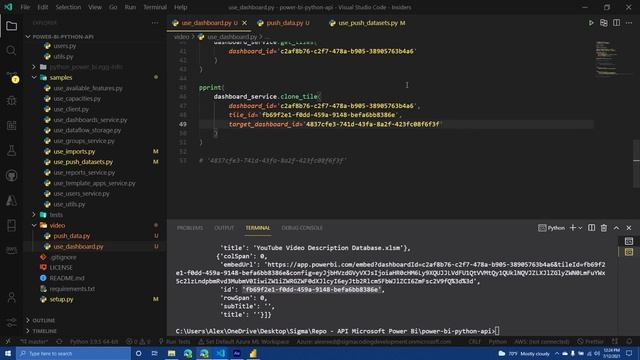Open the Manage settings gear icon
The image size is (640, 360).
click(11, 322)
